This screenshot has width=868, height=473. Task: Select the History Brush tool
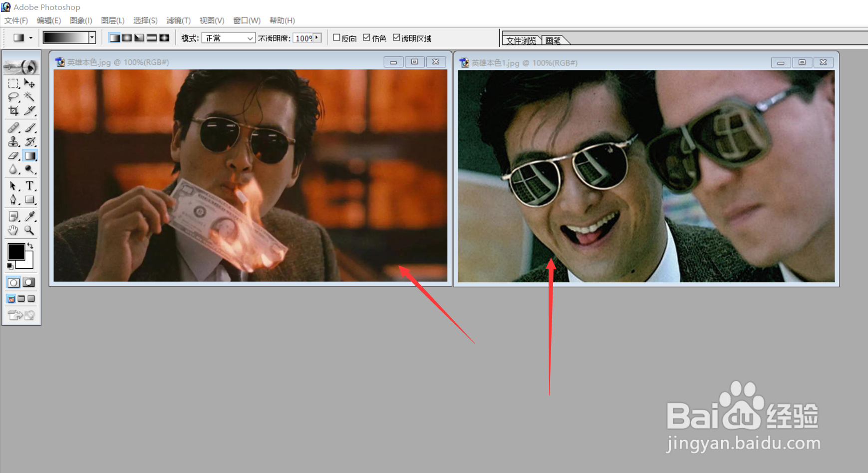[x=29, y=141]
